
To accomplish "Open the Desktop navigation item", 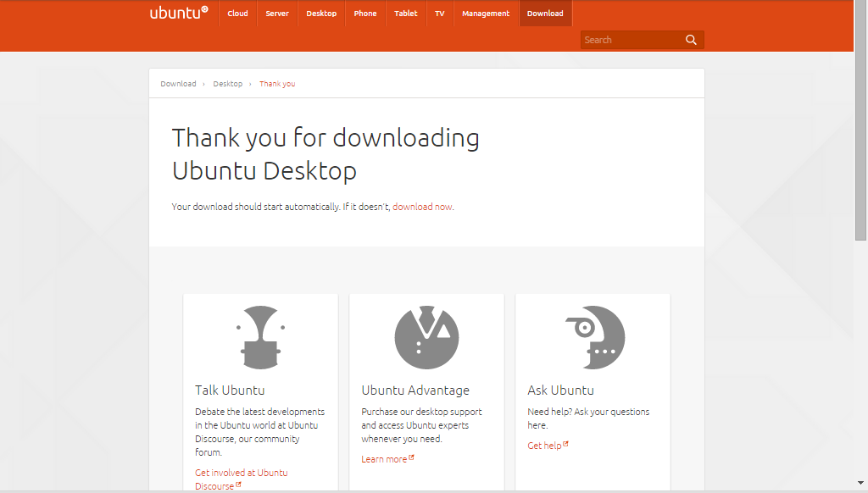I will point(321,14).
